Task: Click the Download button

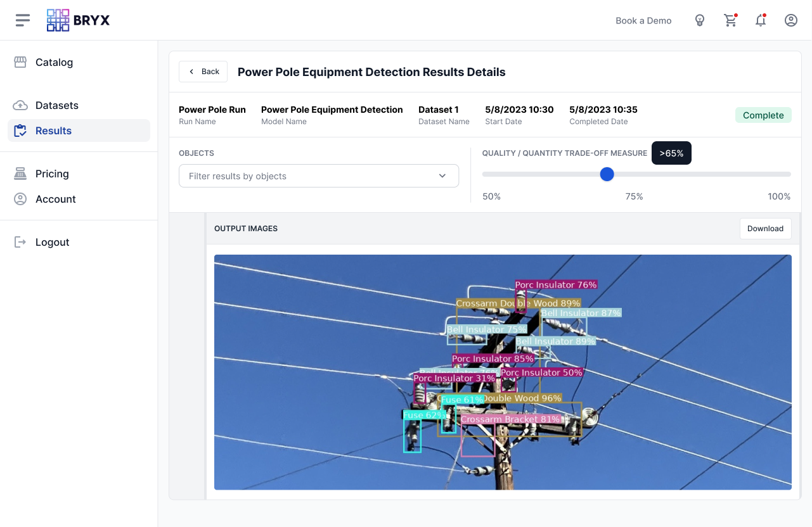Action: coord(765,229)
